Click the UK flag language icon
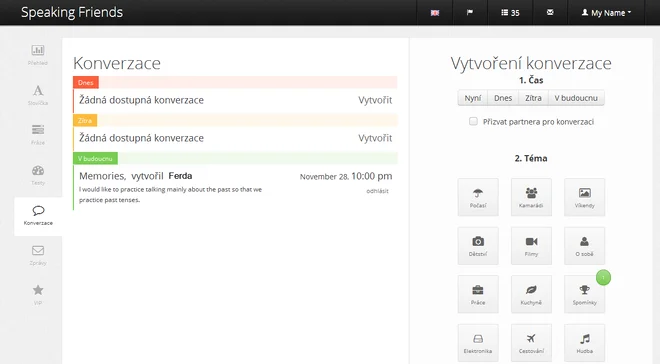Image resolution: width=660 pixels, height=364 pixels. pos(435,13)
